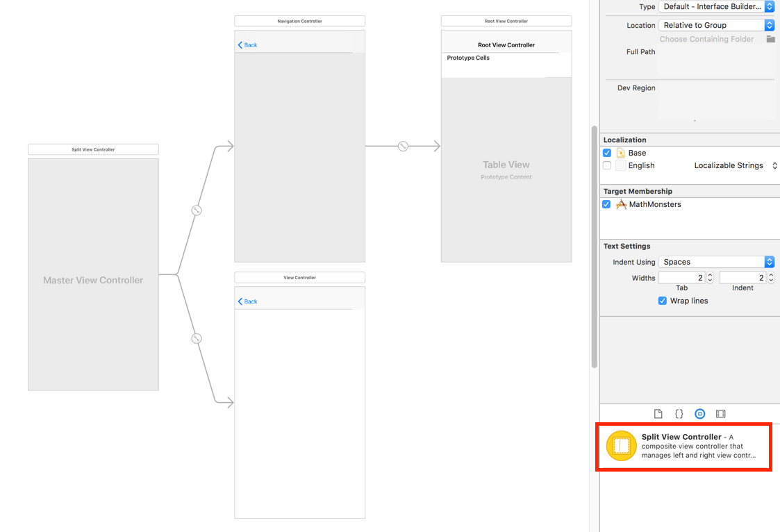
Task: Select the Table View Prototype Content area
Action: pyautogui.click(x=506, y=169)
